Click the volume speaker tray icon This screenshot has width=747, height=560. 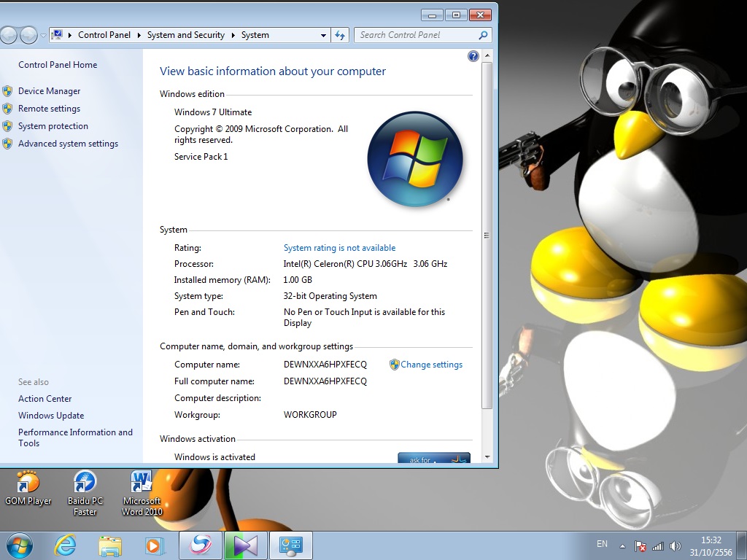tap(675, 546)
